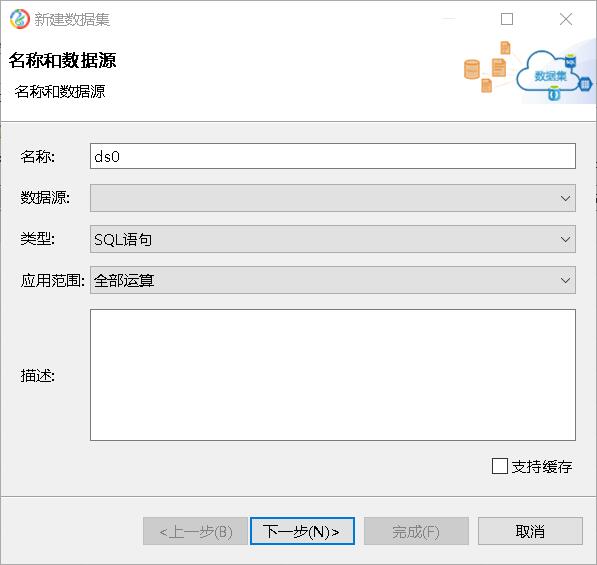Image resolution: width=597 pixels, height=565 pixels.
Task: Click inside the 描述 text area
Action: pos(333,375)
